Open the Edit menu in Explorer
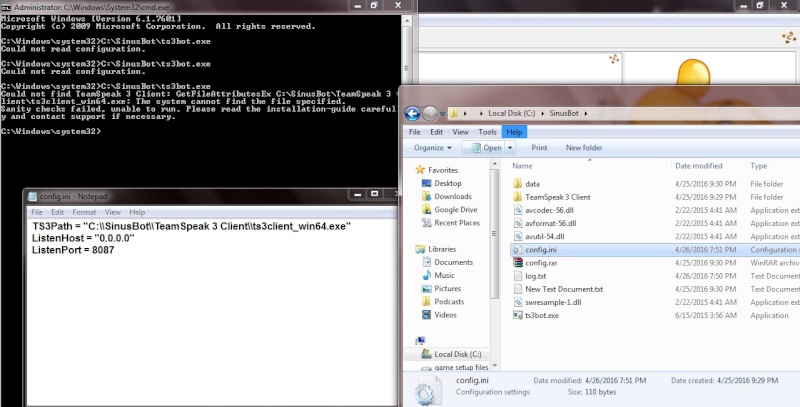The height and width of the screenshot is (407, 800). coord(436,132)
